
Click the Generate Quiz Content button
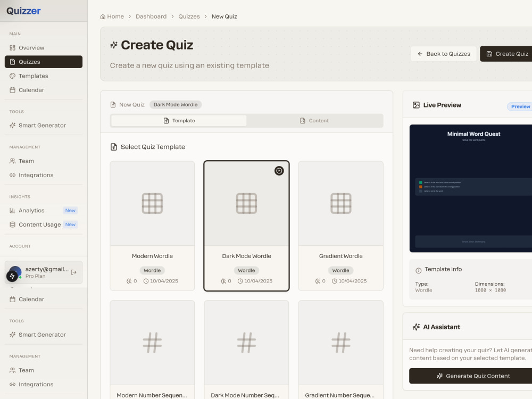pos(471,376)
